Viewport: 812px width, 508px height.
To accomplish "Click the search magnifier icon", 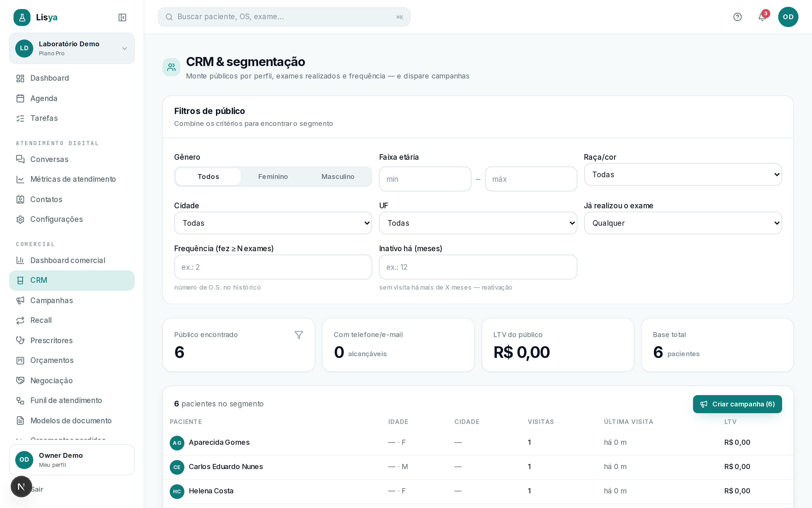I will [x=169, y=17].
